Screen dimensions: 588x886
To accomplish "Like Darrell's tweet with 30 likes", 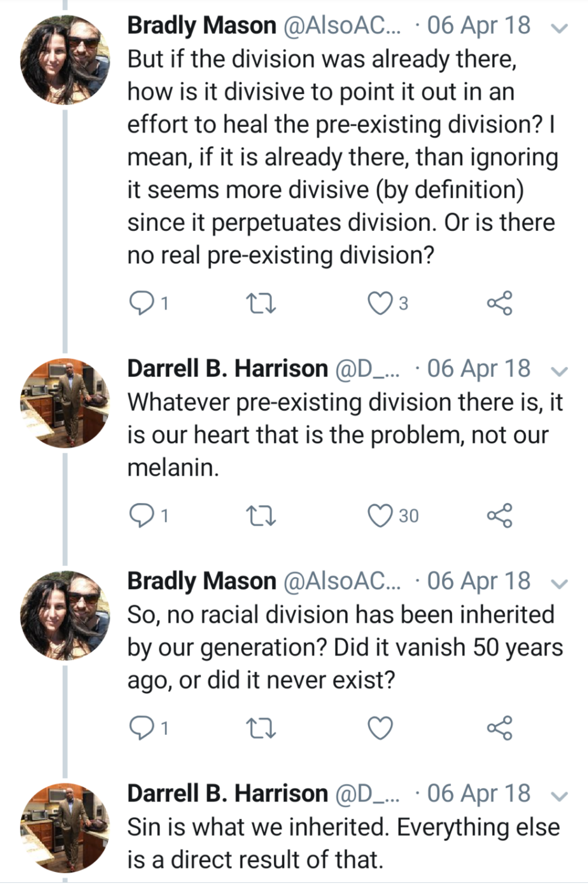I will (x=380, y=516).
